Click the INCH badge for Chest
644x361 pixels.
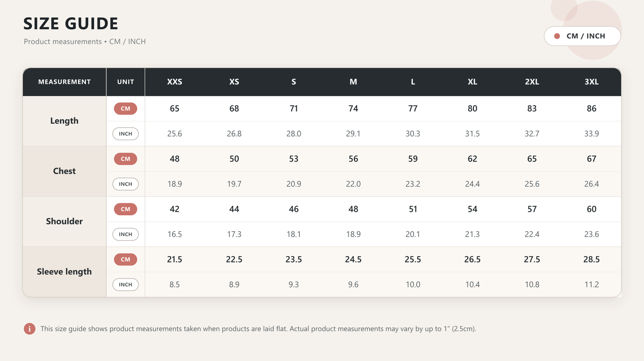click(125, 184)
